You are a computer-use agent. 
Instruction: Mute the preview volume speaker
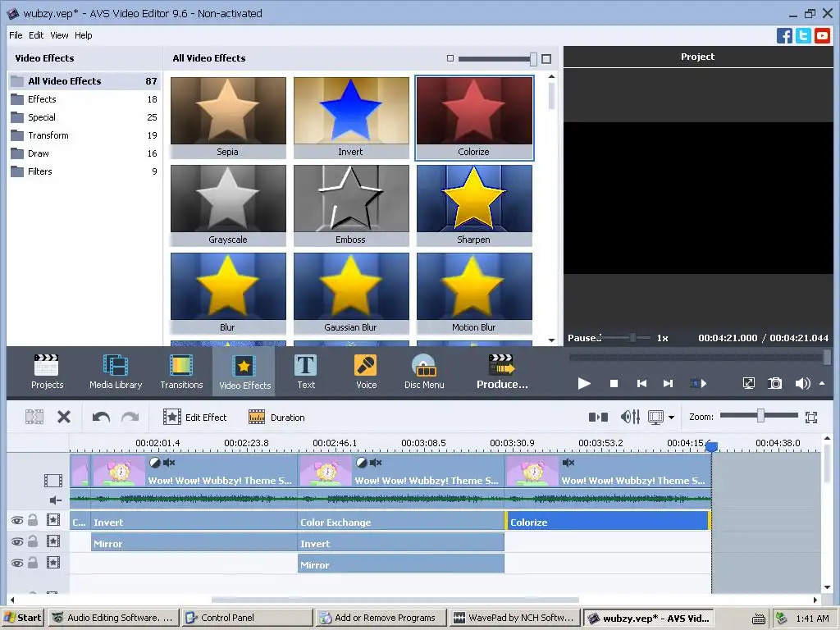(802, 383)
